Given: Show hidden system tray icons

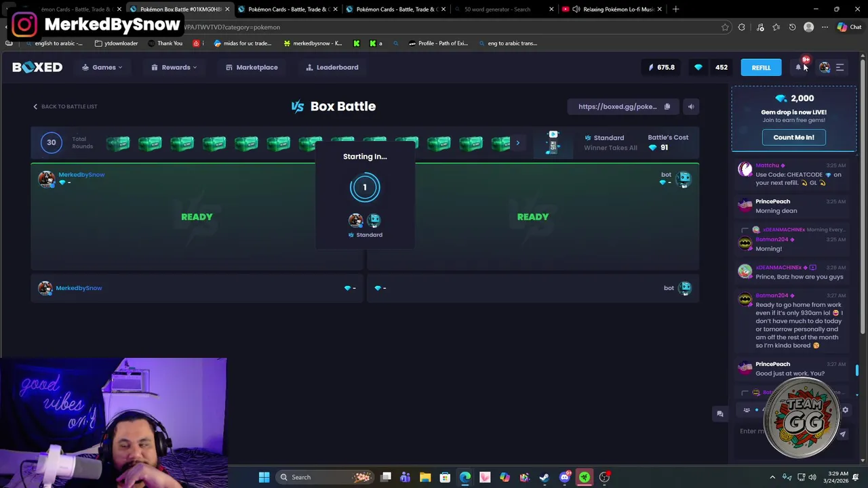Looking at the screenshot, I should [x=772, y=477].
